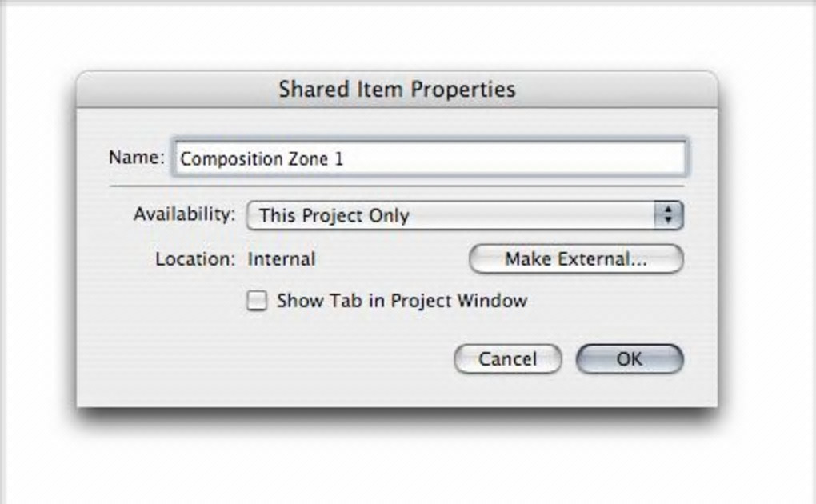The height and width of the screenshot is (504, 816).
Task: Click the Name text input field
Action: tap(429, 158)
